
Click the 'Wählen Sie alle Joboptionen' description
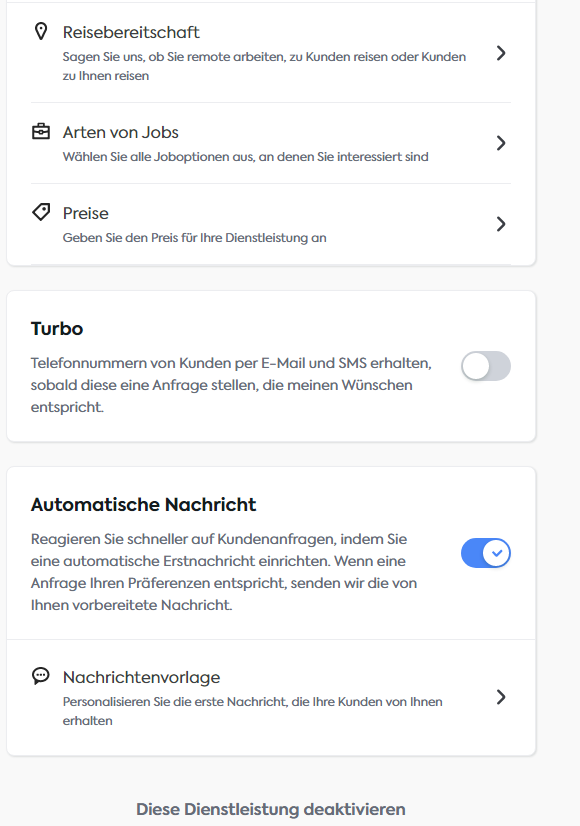(245, 156)
